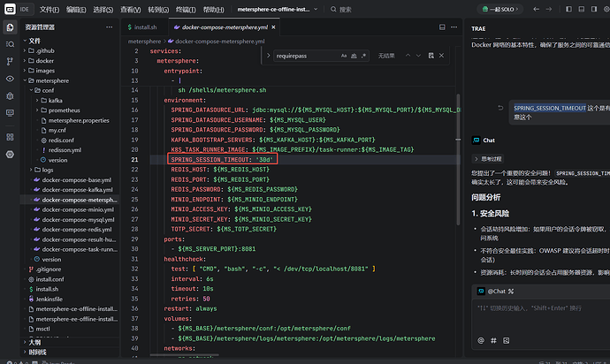This screenshot has width=610, height=364.
Task: Toggle regular expression in find widget
Action: 362,56
